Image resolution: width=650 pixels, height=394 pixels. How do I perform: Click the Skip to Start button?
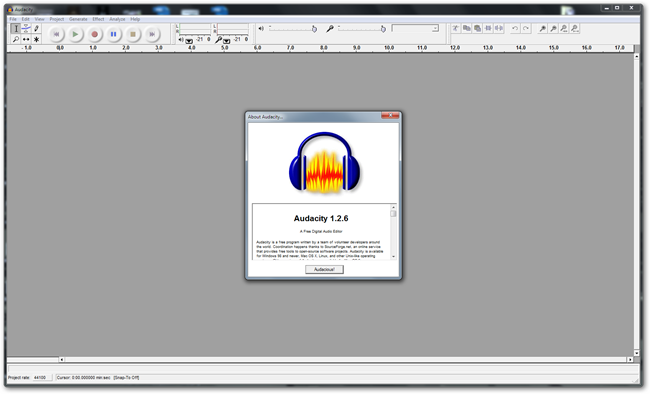(x=56, y=34)
